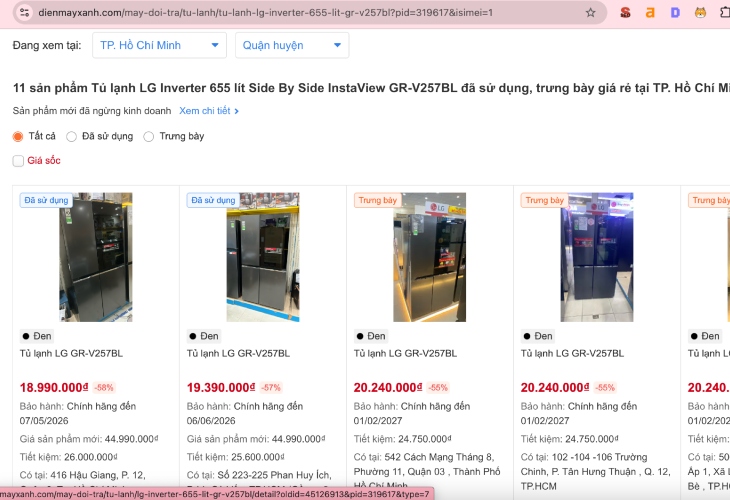Viewport: 730px width, 500px height.
Task: Pick the Đen color on the 19.390.000đ card
Action: tap(203, 336)
